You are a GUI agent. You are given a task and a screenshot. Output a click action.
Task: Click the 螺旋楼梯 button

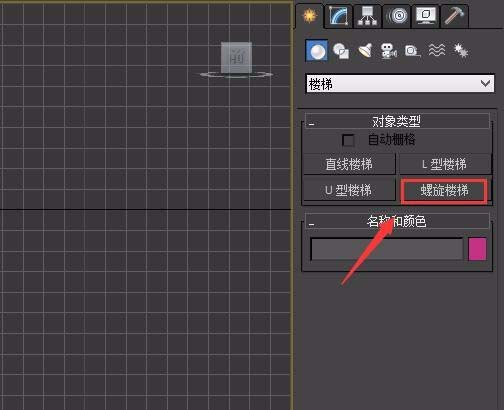(444, 191)
